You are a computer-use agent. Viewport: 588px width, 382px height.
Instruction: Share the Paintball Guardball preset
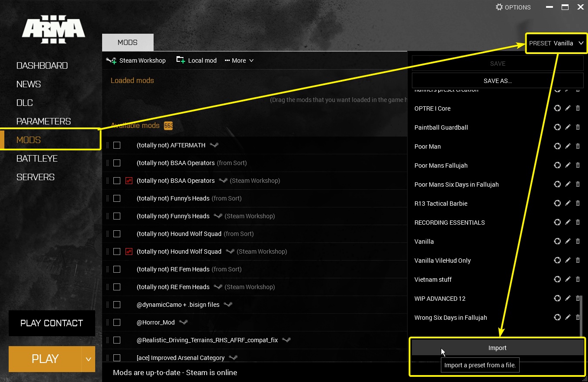pyautogui.click(x=557, y=127)
